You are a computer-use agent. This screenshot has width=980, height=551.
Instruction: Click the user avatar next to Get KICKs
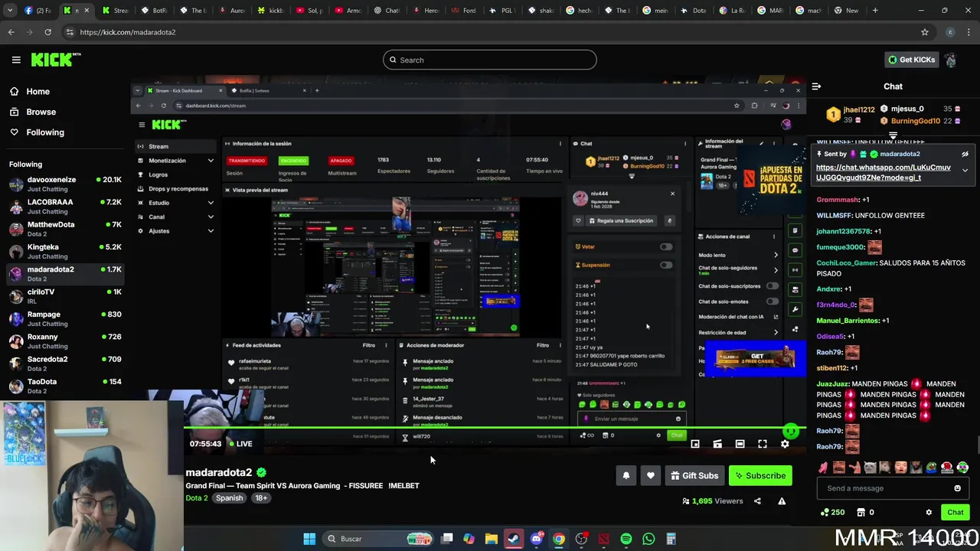click(x=951, y=60)
